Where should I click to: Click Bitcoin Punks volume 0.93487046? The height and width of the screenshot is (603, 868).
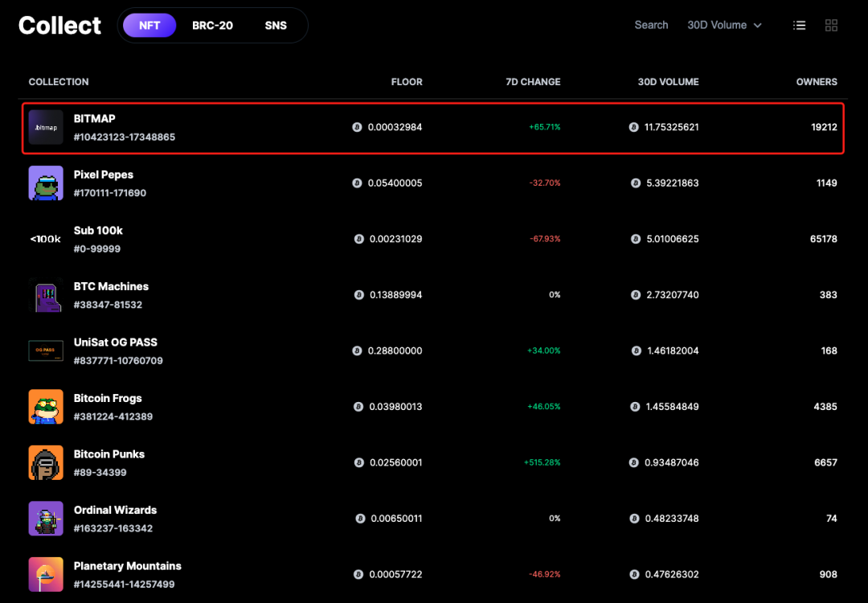coord(671,463)
